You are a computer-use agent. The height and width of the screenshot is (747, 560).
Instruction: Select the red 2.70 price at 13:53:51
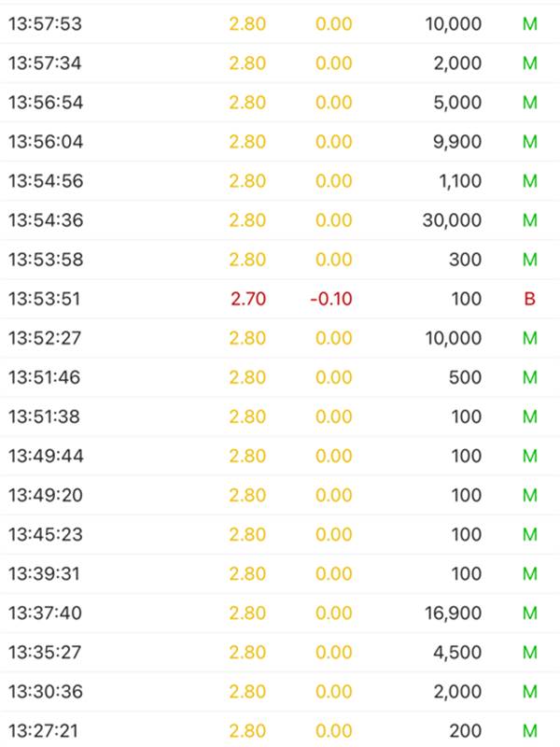[x=248, y=299]
